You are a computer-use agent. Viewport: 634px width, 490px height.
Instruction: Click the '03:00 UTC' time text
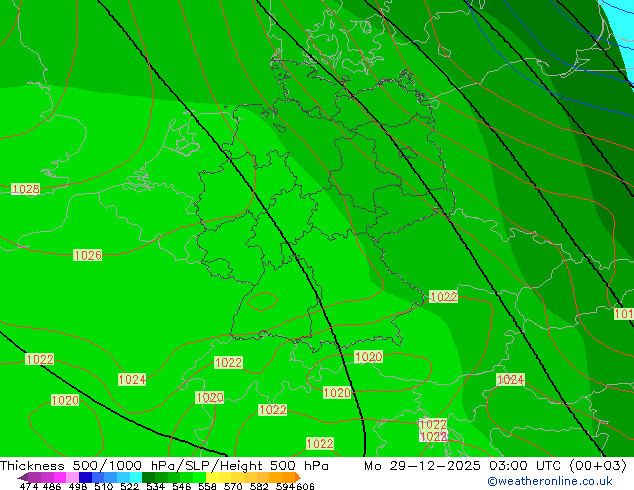pyautogui.click(x=525, y=466)
